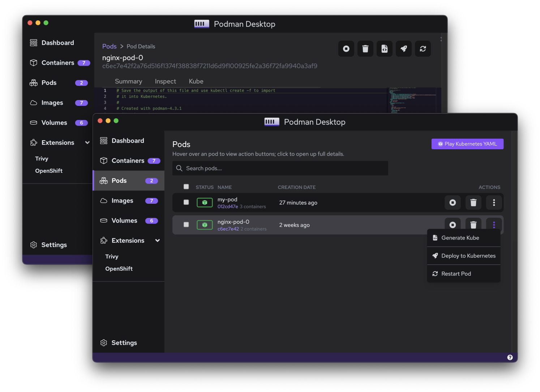The width and height of the screenshot is (540, 392).
Task: Click the '2 weeks ago' creation date
Action: click(294, 225)
